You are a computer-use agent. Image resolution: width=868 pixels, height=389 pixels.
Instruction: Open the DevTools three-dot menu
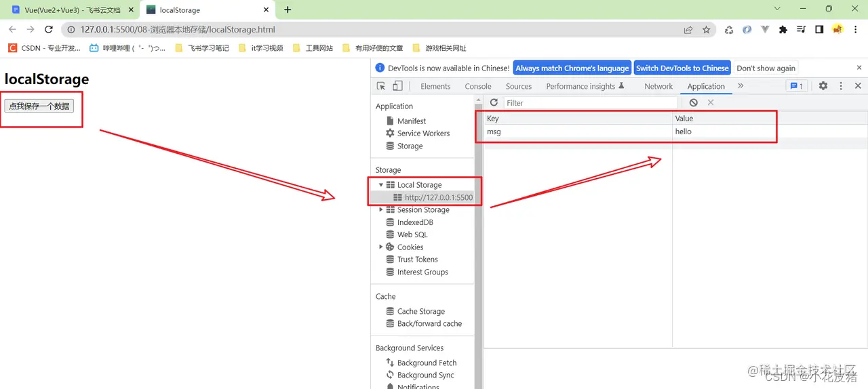841,86
